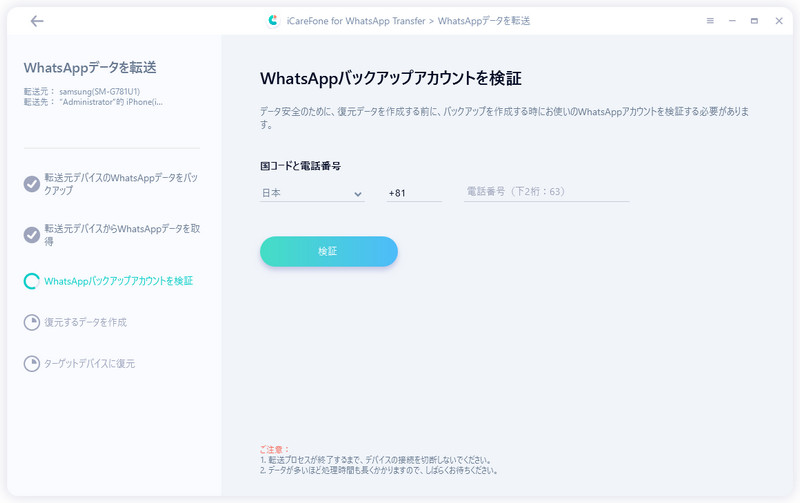
Task: Click title bar text iCareFone for WhatsApp Transfer
Action: (x=356, y=21)
